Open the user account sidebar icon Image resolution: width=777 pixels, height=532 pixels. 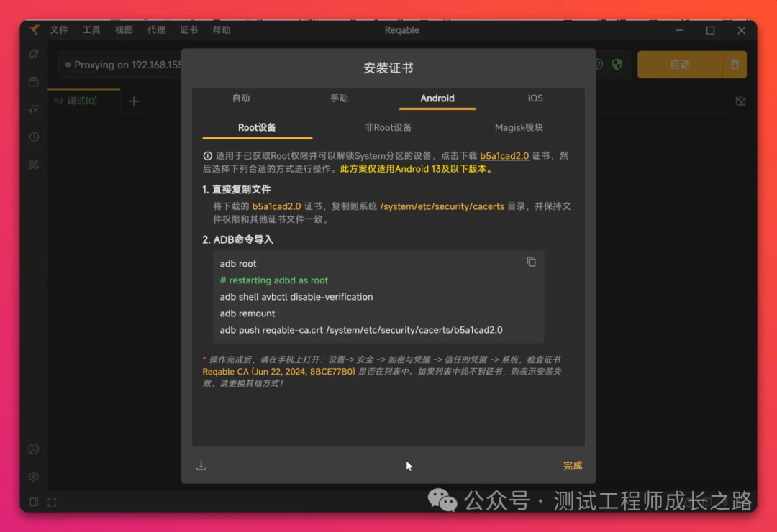34,449
